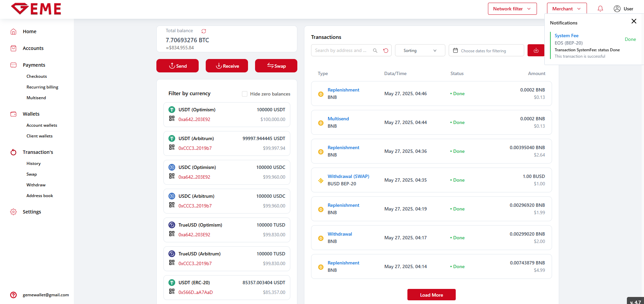Open the Sorting dropdown
644x304 pixels.
tap(420, 51)
